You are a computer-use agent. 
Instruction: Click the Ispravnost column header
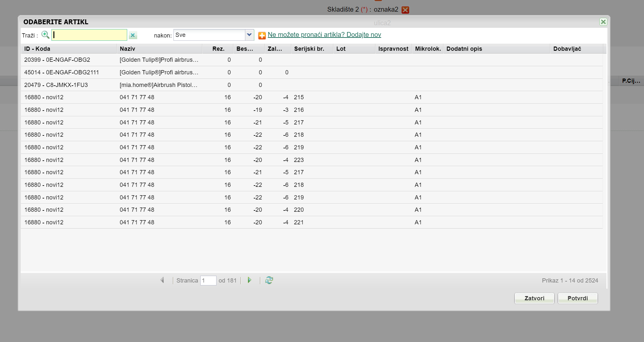click(x=394, y=49)
